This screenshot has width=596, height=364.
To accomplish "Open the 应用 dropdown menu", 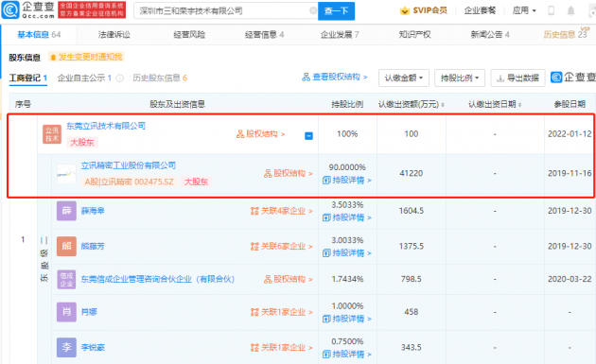I will (x=524, y=10).
